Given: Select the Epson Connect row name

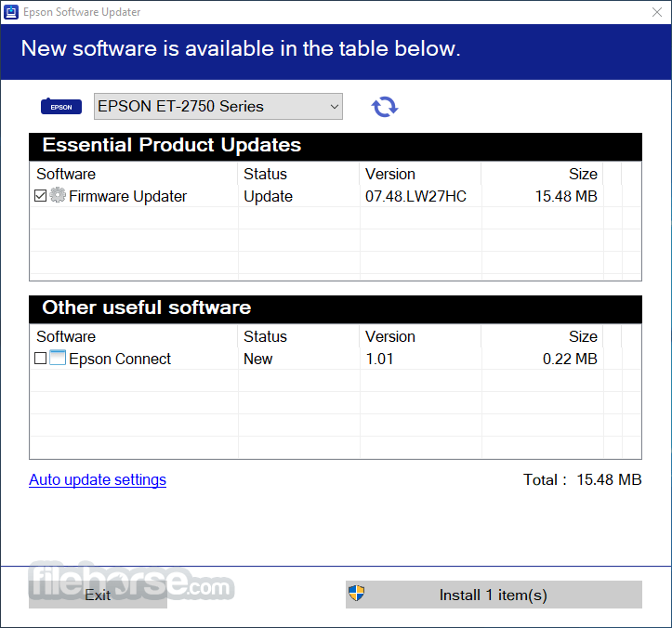Looking at the screenshot, I should pos(120,359).
